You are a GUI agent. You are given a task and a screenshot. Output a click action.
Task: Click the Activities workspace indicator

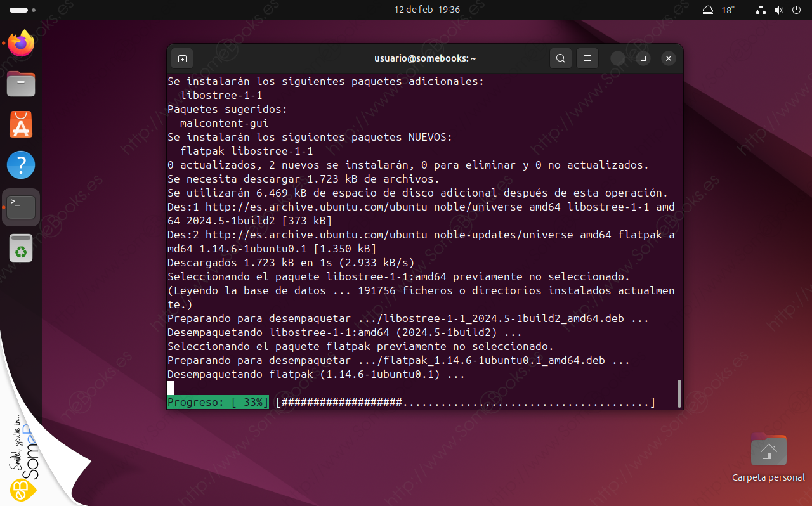click(x=23, y=10)
